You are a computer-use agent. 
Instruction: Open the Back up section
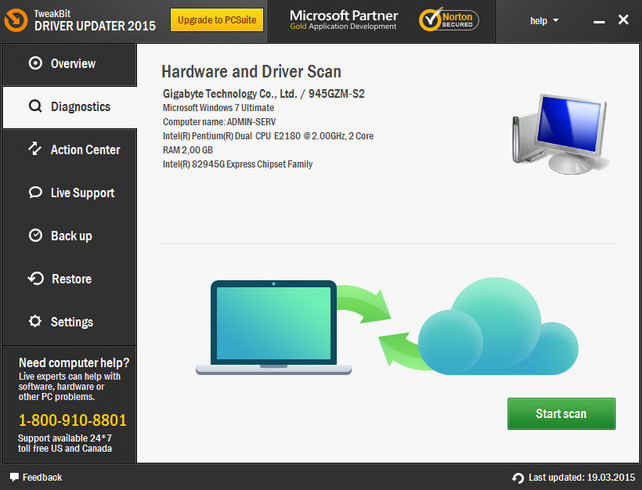pyautogui.click(x=68, y=236)
